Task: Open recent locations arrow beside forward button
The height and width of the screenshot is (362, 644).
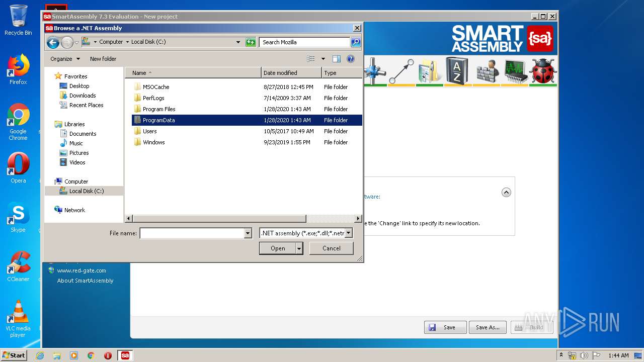Action: tap(76, 43)
